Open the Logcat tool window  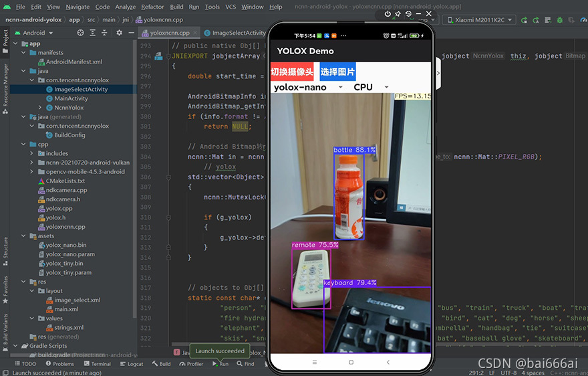click(x=132, y=364)
